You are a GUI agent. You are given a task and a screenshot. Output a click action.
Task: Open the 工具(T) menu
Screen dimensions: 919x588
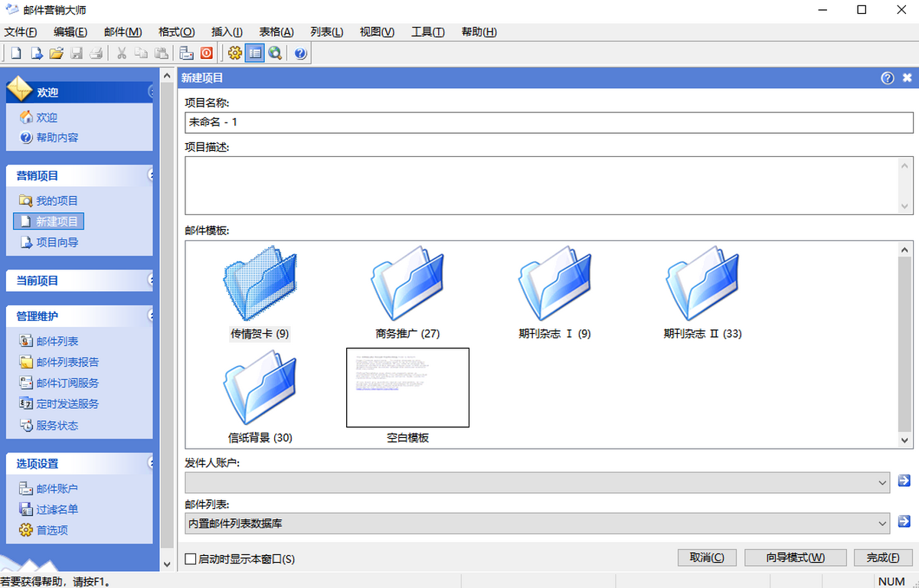tap(428, 32)
